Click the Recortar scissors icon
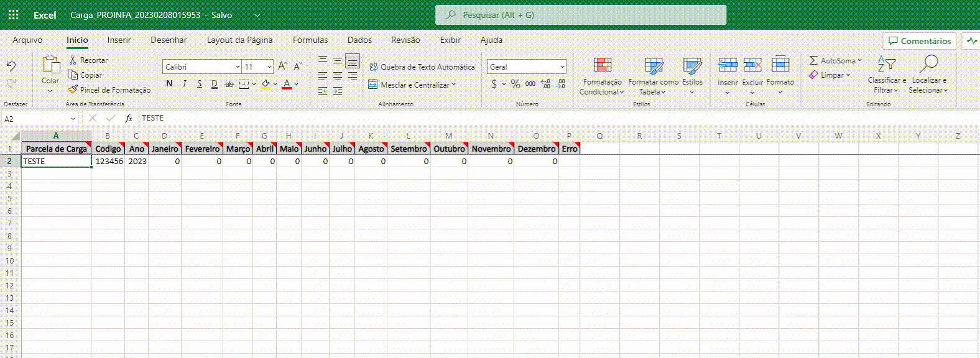980x358 pixels. 73,60
